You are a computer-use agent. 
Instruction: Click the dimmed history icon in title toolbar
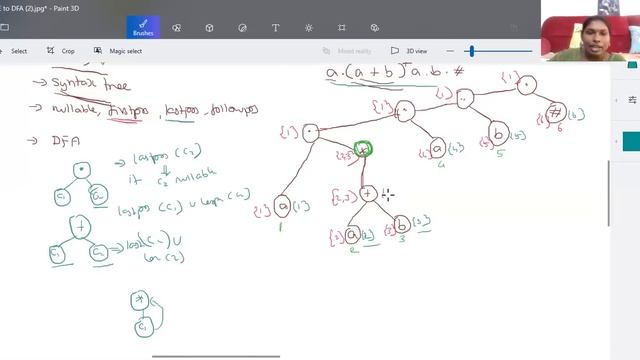pyautogui.click(x=514, y=28)
